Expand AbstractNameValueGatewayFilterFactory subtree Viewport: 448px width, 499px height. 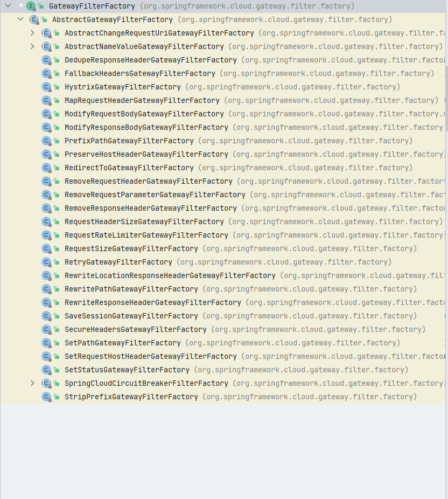click(32, 46)
